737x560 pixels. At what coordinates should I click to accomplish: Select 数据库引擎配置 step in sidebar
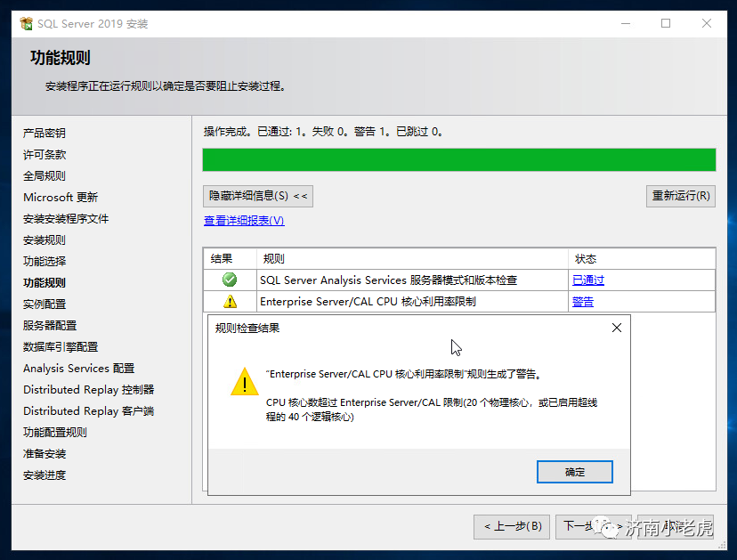61,347
